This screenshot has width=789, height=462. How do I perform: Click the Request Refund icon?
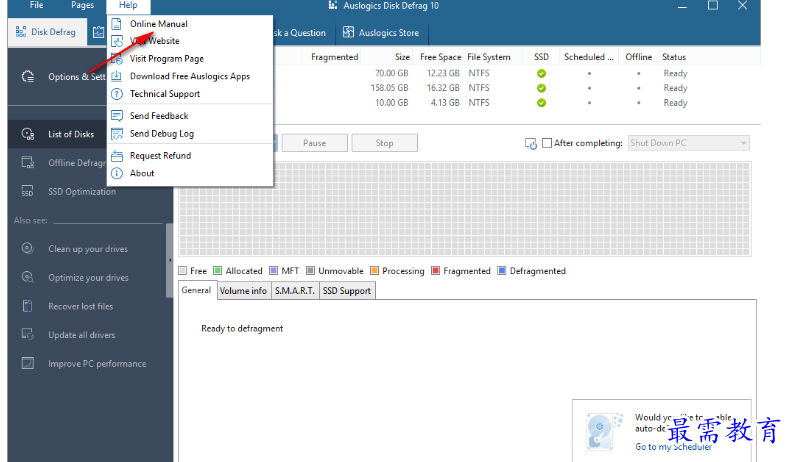[x=117, y=156]
